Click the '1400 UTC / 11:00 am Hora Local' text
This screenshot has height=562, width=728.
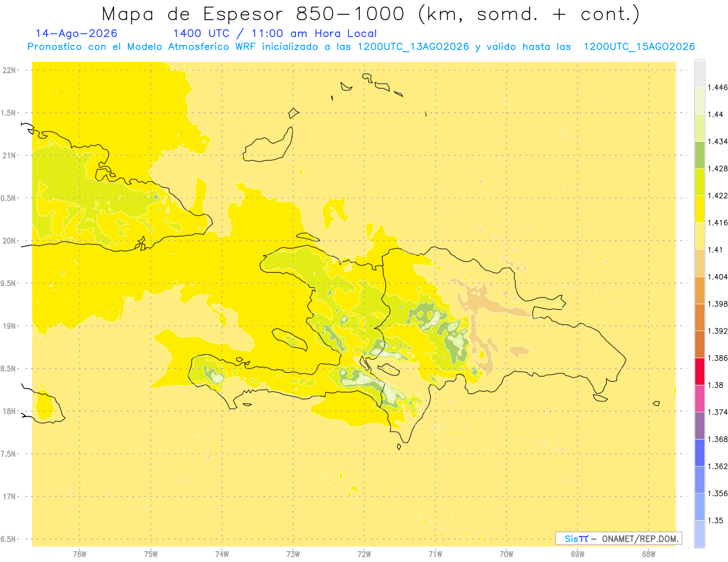tap(275, 33)
